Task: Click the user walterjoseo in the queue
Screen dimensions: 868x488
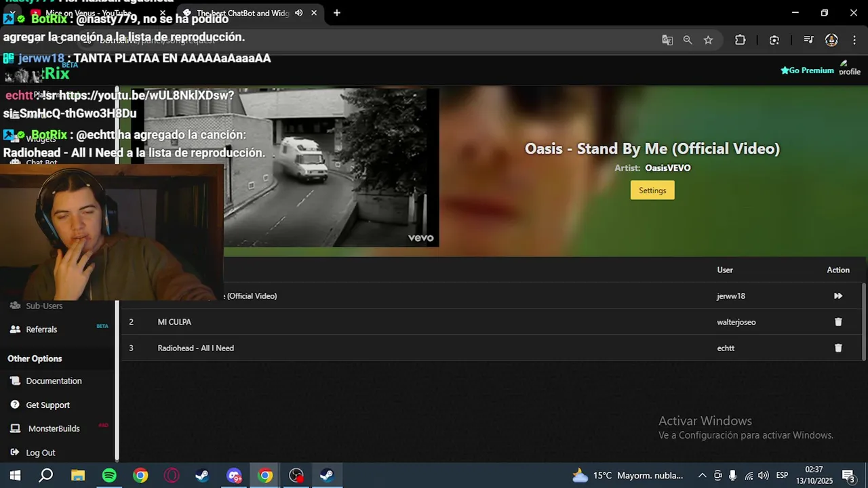Action: pyautogui.click(x=736, y=322)
